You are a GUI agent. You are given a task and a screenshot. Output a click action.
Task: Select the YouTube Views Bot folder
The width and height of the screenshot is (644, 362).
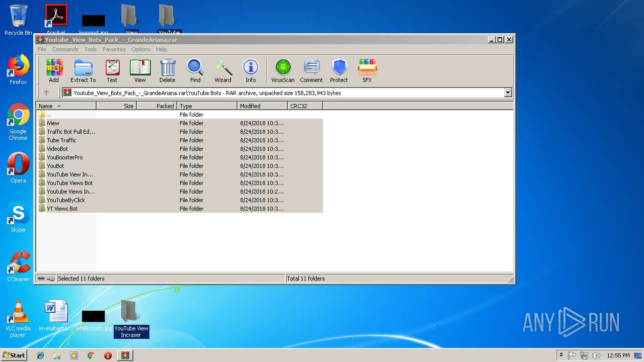(x=180, y=183)
